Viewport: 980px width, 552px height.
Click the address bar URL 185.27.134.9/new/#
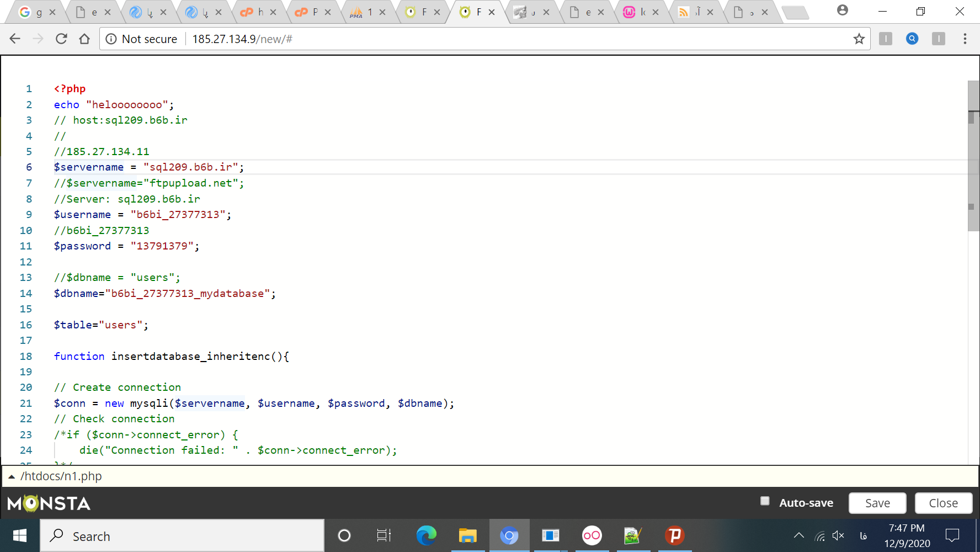coord(242,39)
